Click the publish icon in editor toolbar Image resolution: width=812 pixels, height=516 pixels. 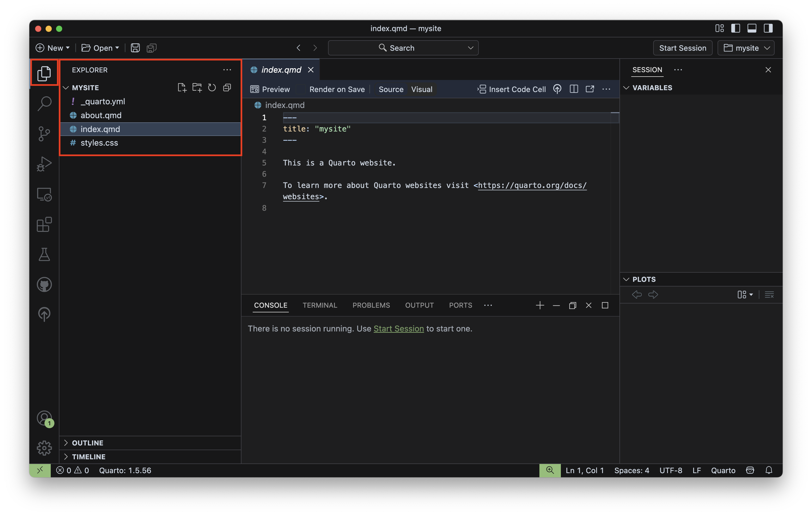point(557,89)
